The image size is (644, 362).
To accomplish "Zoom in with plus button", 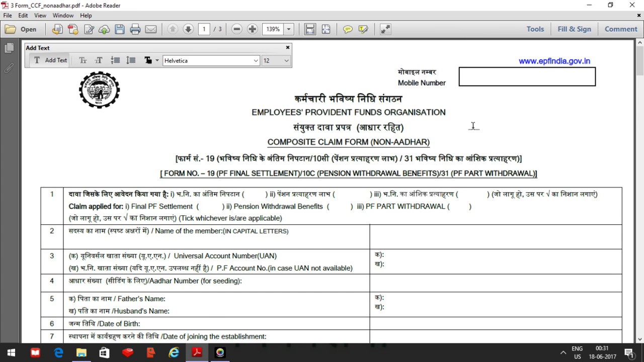I will [x=253, y=29].
